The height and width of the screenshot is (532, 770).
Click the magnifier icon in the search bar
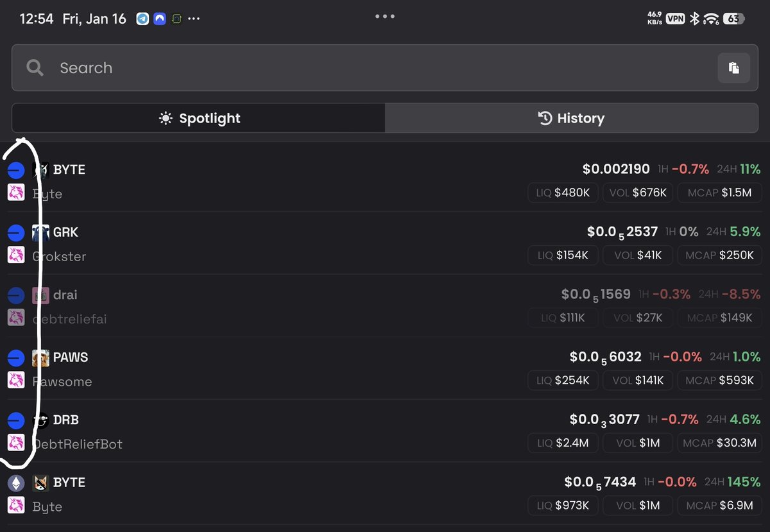(x=35, y=67)
